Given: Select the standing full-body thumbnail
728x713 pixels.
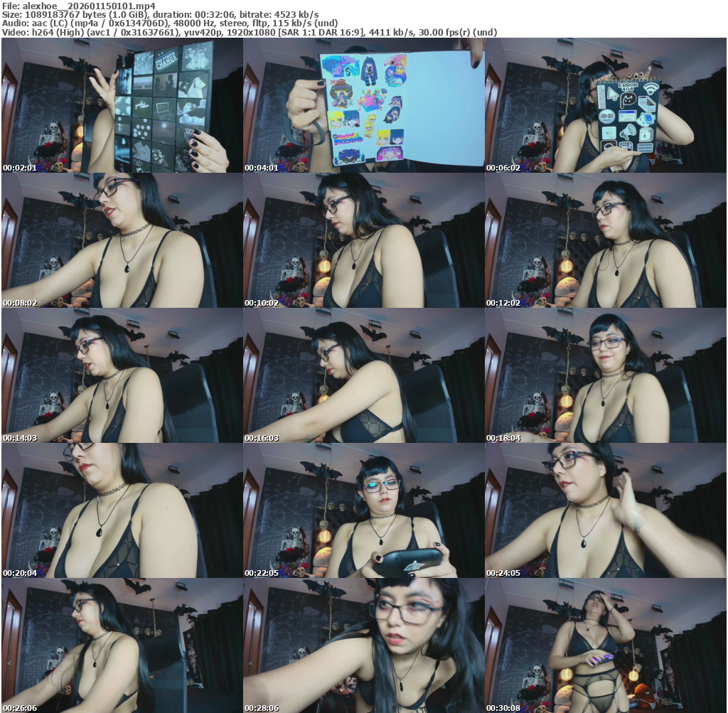Looking at the screenshot, I should pos(606,645).
